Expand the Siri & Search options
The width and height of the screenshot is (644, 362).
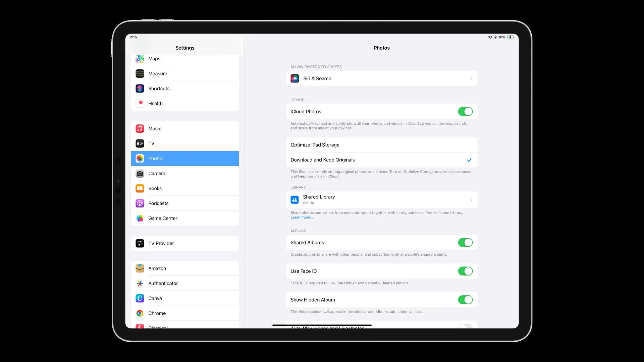pos(381,78)
